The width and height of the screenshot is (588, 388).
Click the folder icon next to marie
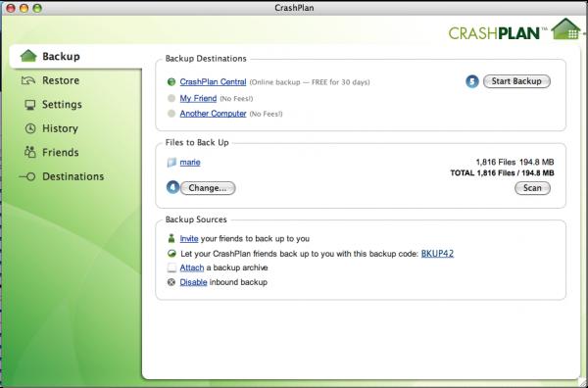pyautogui.click(x=171, y=163)
